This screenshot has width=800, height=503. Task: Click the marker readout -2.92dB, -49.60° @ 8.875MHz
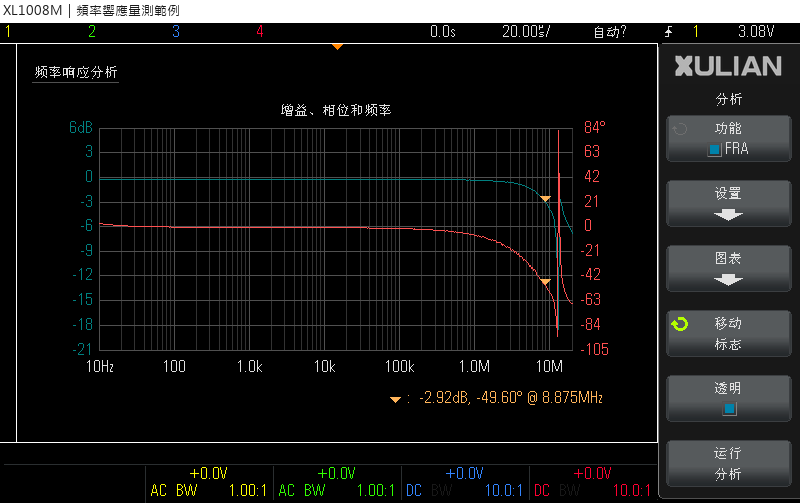click(x=511, y=398)
